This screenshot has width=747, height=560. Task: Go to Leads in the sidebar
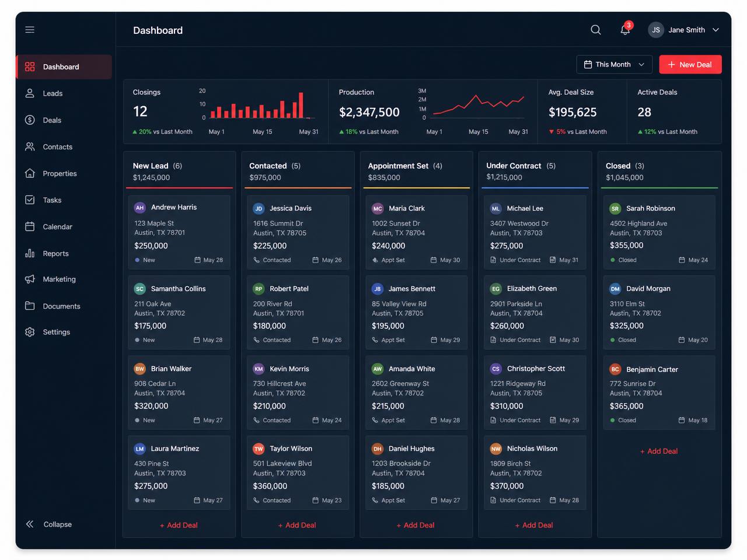[64, 93]
